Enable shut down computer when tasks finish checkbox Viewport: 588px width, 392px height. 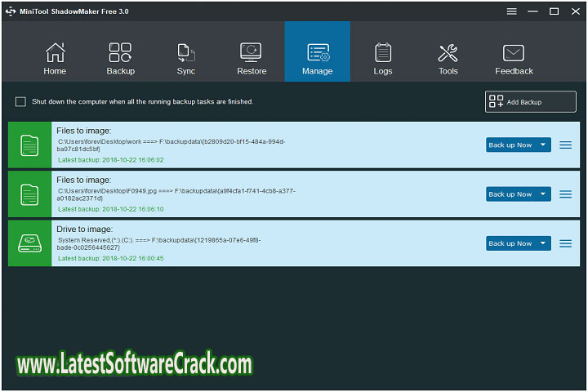(x=20, y=101)
